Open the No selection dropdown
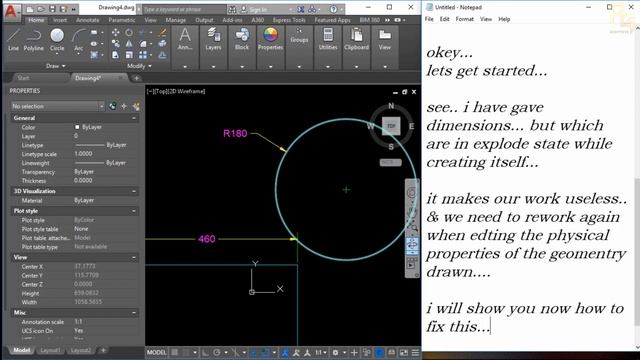 click(58, 106)
